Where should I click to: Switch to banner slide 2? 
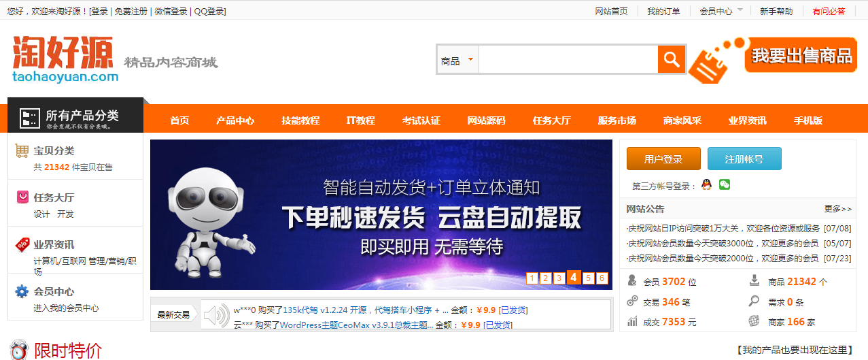pyautogui.click(x=545, y=278)
